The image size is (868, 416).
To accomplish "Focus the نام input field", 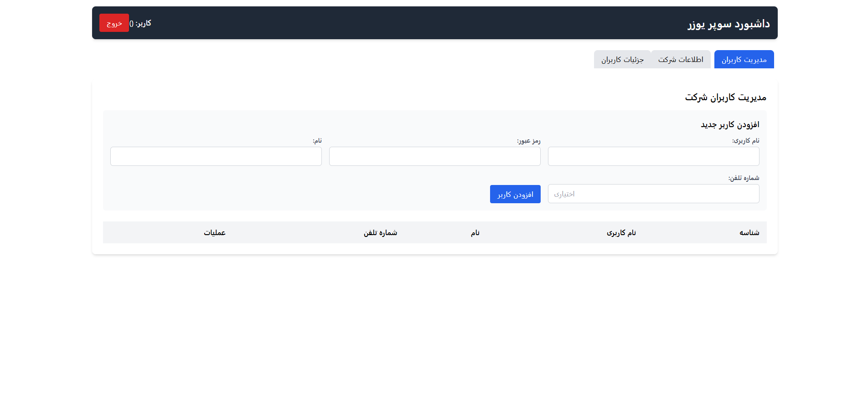I will 216,156.
